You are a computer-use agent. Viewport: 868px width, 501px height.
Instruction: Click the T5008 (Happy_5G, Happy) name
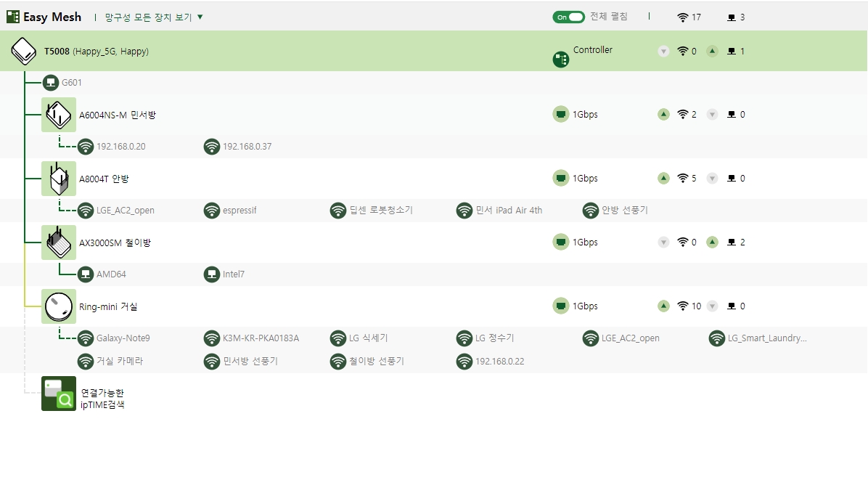(x=97, y=52)
